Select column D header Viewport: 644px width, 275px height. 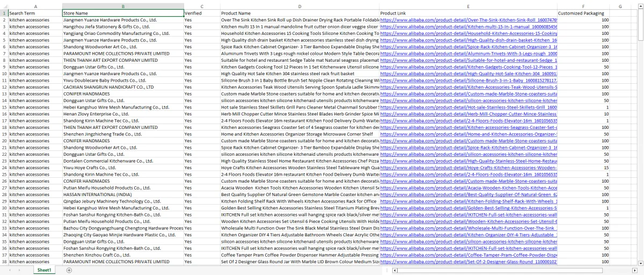(x=299, y=6)
